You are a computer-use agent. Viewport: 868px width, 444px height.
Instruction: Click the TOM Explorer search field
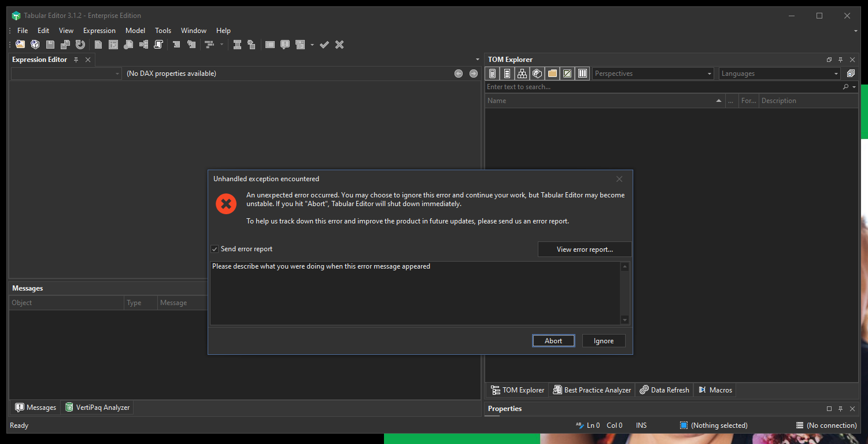pos(663,87)
